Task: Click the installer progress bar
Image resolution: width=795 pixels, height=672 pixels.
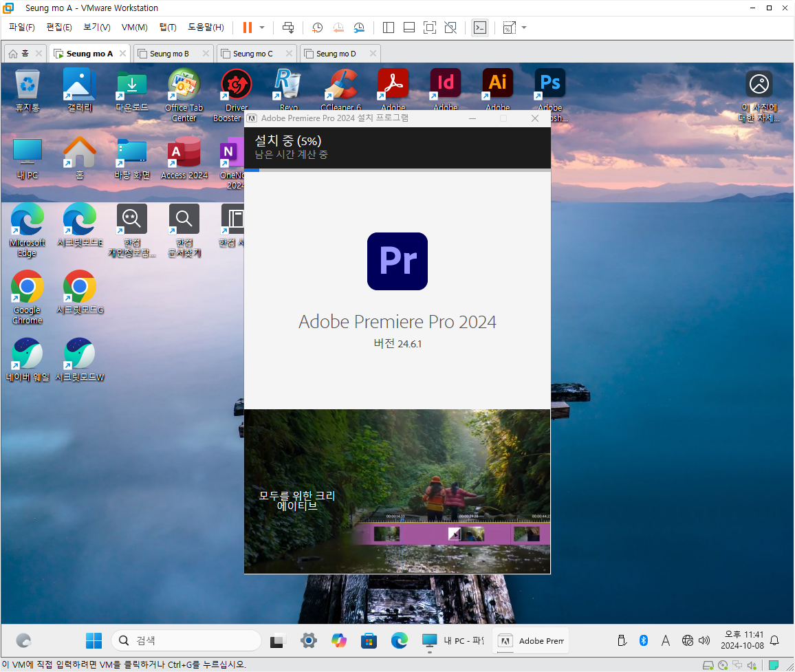Action: click(397, 171)
